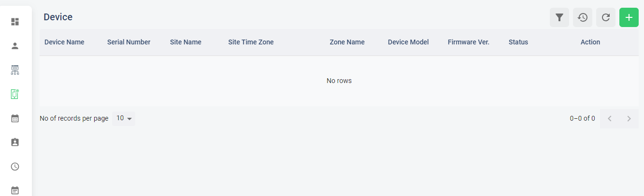This screenshot has height=196, width=644.
Task: Go to the next page arrow
Action: click(629, 119)
